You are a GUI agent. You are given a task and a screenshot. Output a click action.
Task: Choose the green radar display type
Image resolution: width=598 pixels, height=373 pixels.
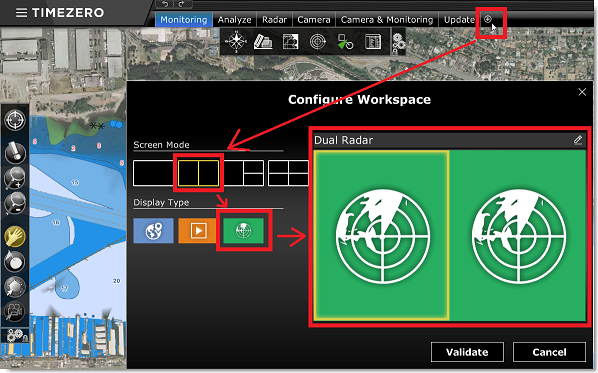coord(243,230)
